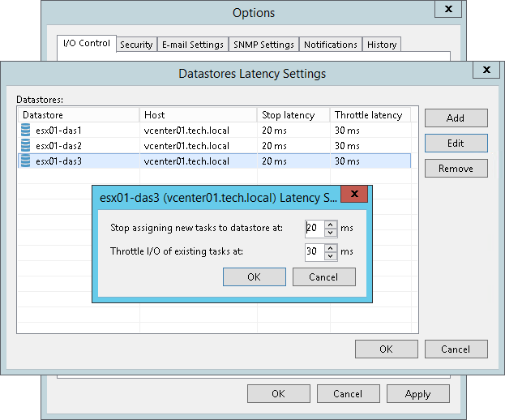Click the esx01-das3 datastore icon
This screenshot has height=420, width=505.
[25, 161]
